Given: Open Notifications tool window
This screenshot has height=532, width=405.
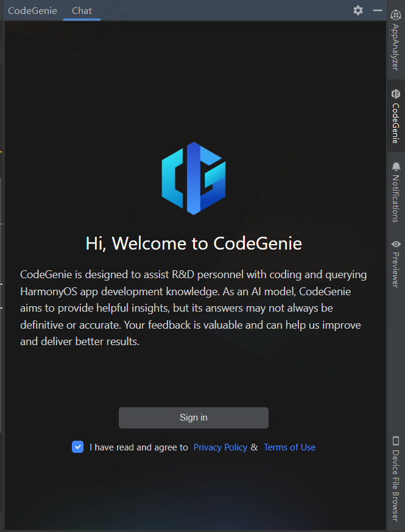Looking at the screenshot, I should pos(395,192).
